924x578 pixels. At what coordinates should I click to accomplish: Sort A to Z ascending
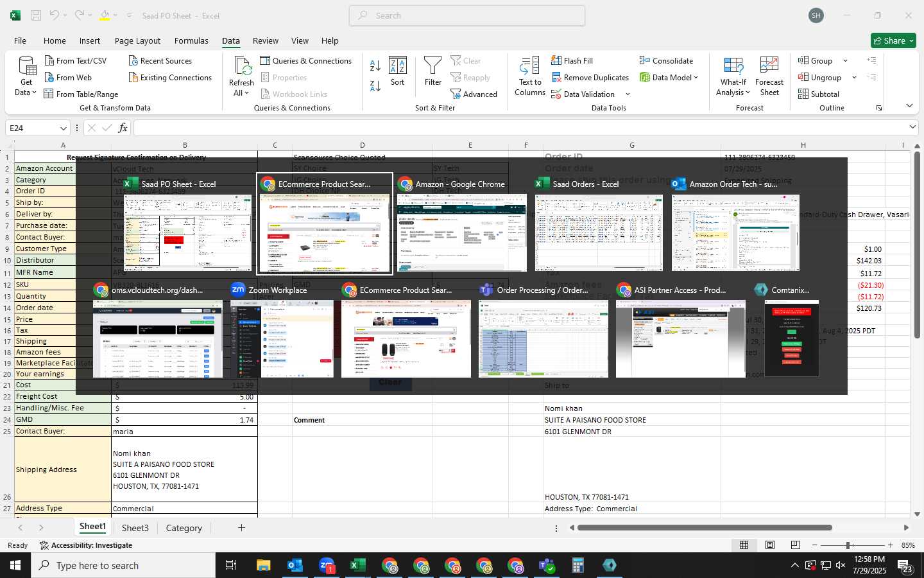[x=375, y=65]
